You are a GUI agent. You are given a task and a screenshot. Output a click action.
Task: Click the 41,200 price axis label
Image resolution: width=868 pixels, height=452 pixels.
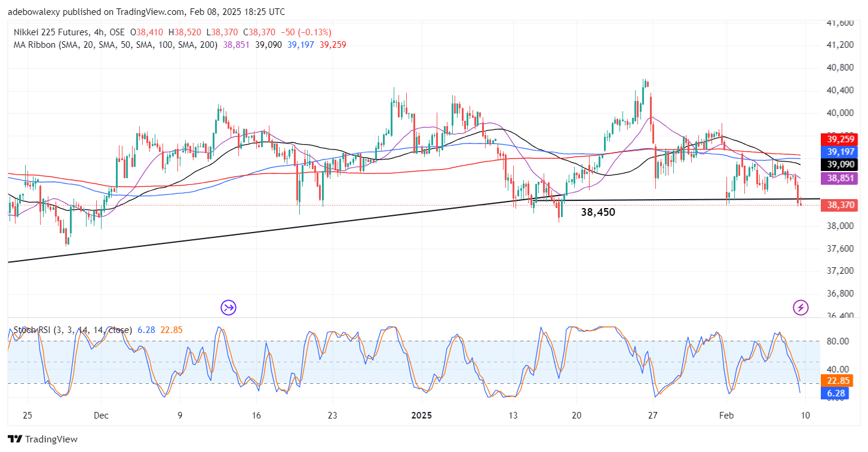click(x=839, y=45)
